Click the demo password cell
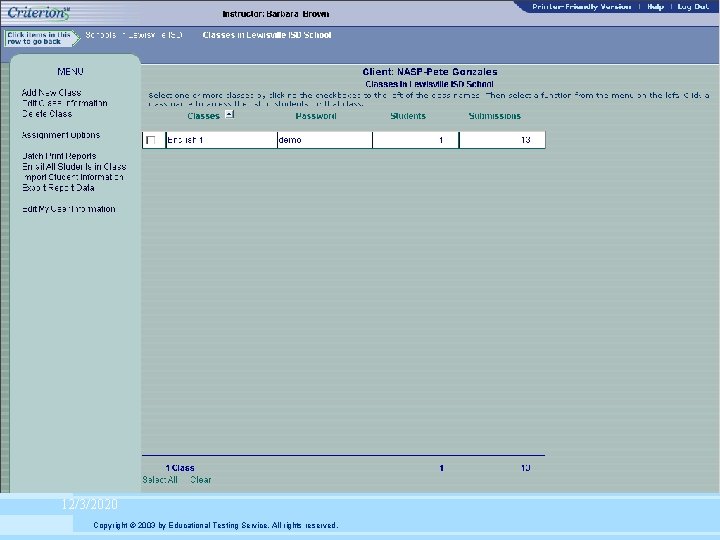720x540 pixels. pos(325,140)
